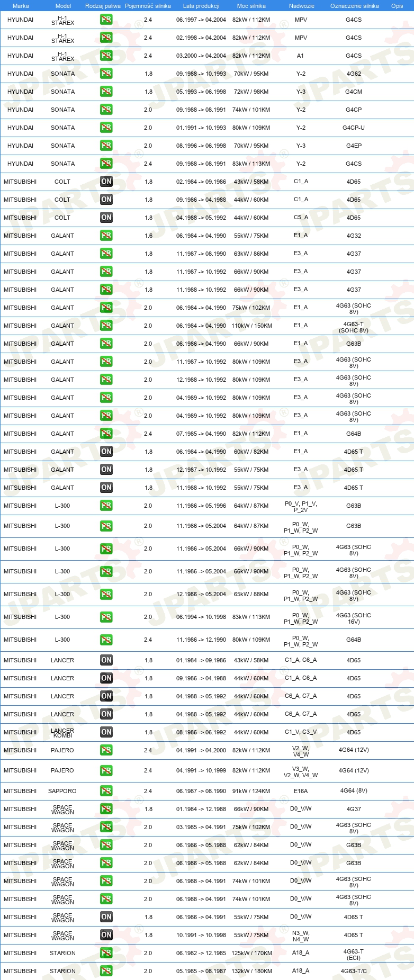This screenshot has height=980, width=414.
Task: Click petrol icon in Sonata G4EP row
Action: coord(106,146)
